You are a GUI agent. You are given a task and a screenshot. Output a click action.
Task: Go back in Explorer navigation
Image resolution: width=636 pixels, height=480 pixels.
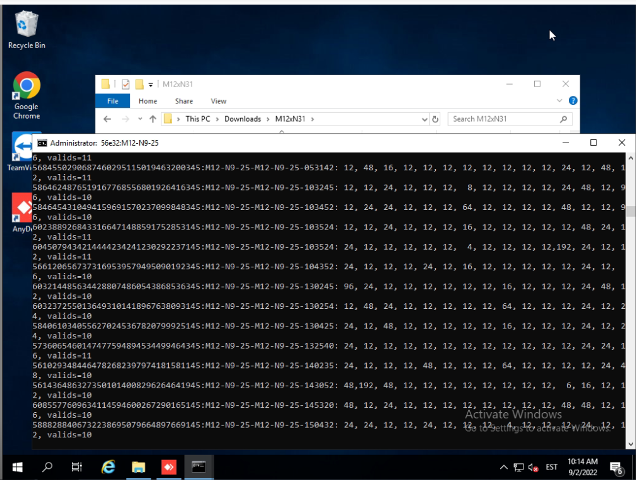coord(107,119)
